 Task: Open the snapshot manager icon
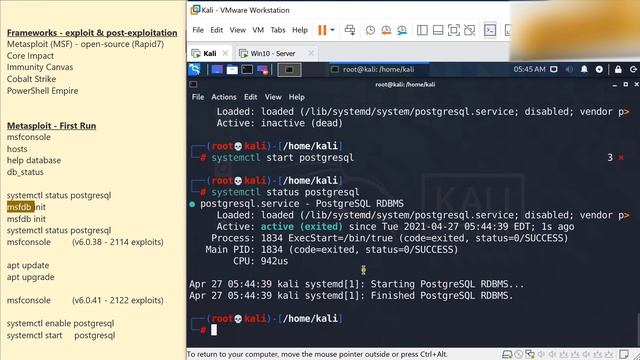pos(402,30)
